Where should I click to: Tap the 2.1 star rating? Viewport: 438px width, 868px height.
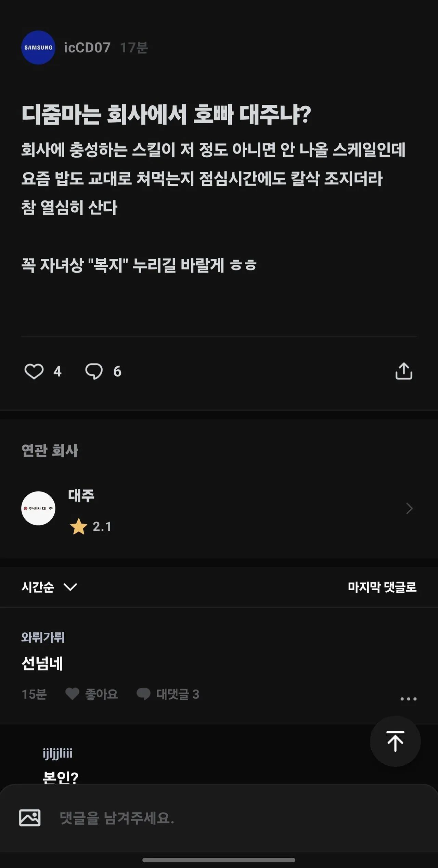tap(91, 526)
